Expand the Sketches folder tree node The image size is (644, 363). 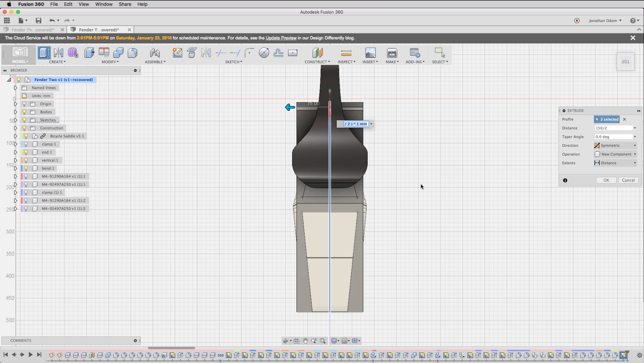coord(15,120)
